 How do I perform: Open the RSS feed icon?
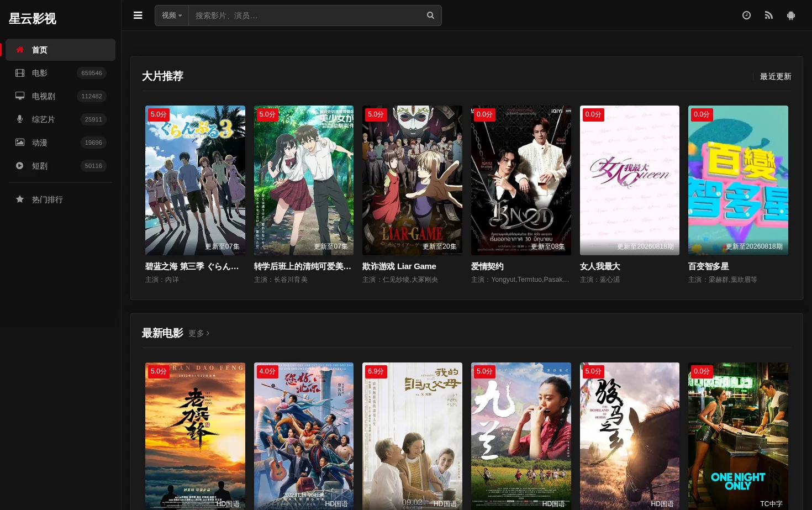[x=768, y=15]
